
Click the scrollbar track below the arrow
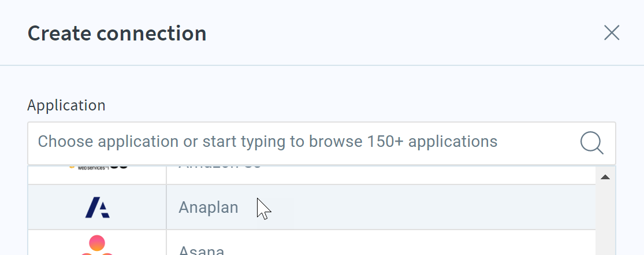[x=605, y=222]
